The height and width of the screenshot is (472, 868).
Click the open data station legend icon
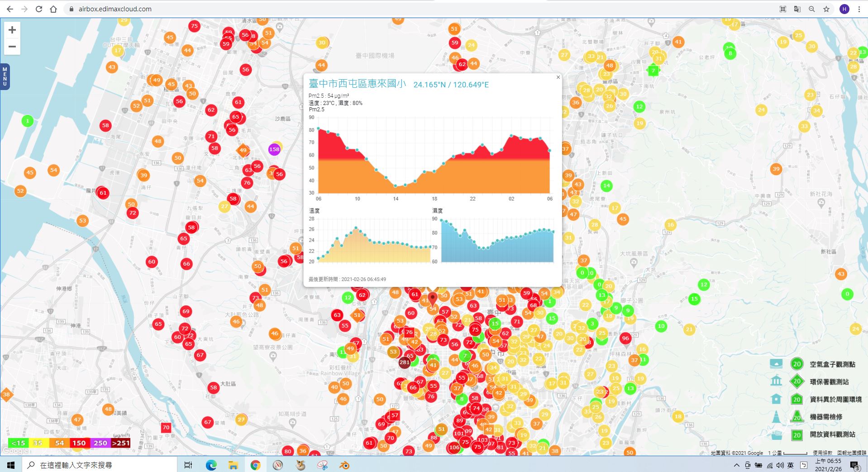776,435
